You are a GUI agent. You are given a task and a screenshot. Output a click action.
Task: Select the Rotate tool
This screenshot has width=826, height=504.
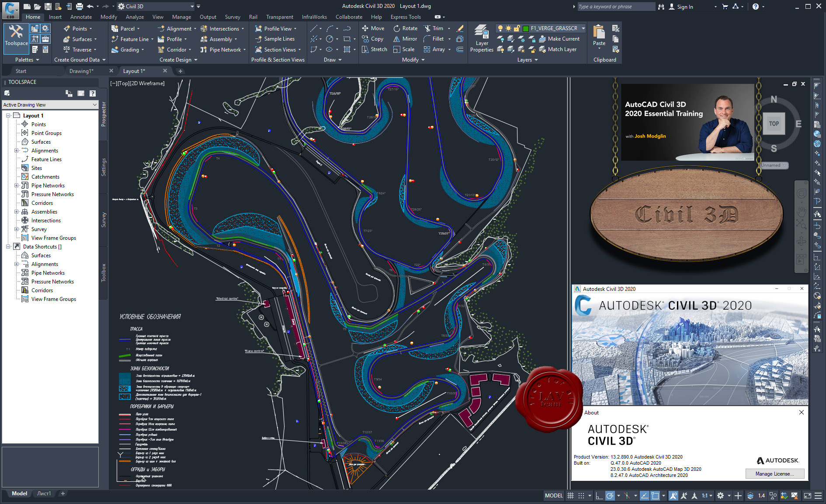[405, 28]
